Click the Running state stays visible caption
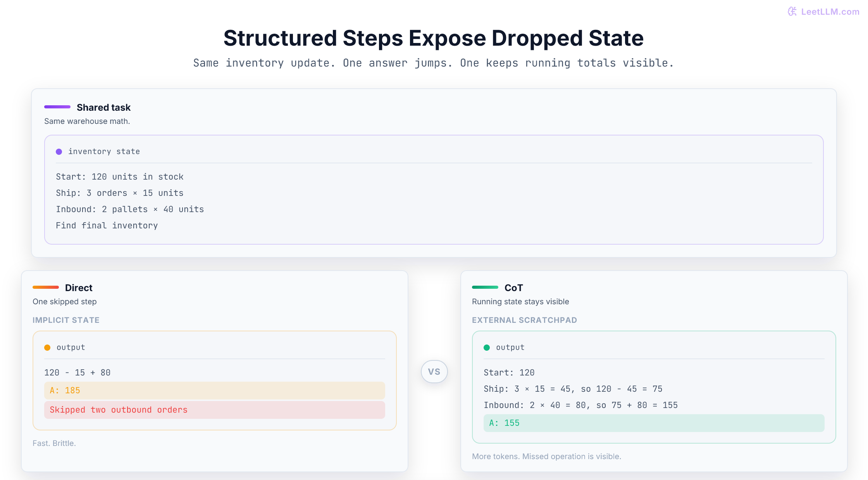The height and width of the screenshot is (480, 868). [520, 302]
